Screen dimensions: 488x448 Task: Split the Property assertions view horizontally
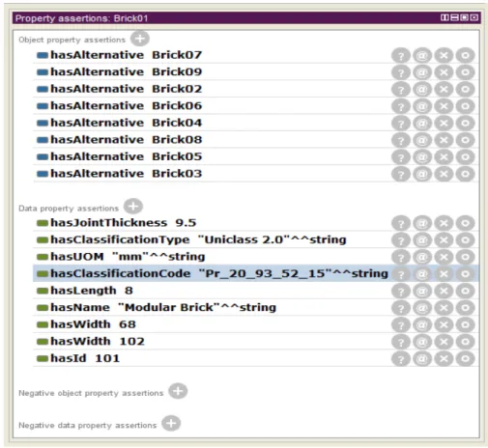(454, 17)
